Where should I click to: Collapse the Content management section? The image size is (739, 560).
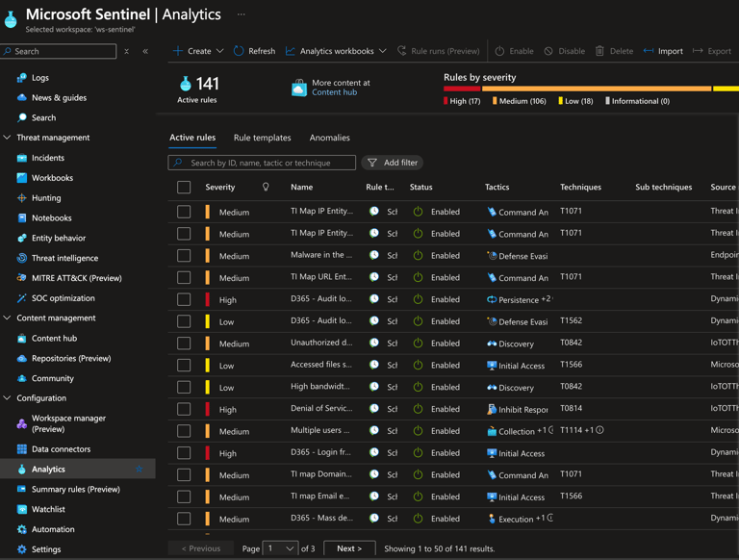click(7, 318)
